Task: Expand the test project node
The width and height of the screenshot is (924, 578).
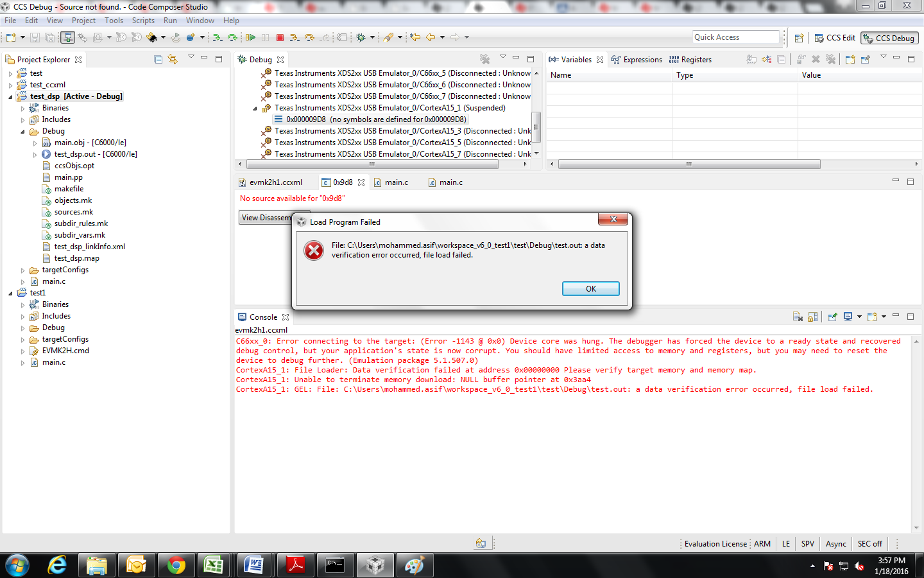Action: pos(10,74)
